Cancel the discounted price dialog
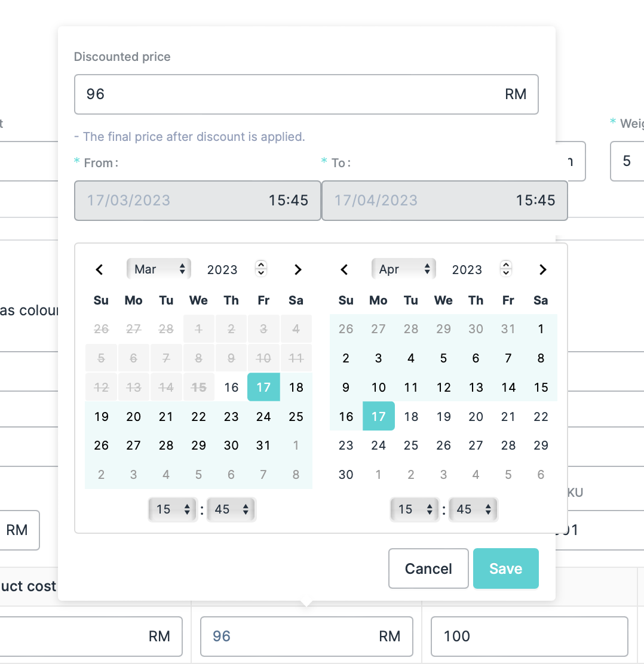Viewport: 644px width, 664px height. (x=428, y=568)
